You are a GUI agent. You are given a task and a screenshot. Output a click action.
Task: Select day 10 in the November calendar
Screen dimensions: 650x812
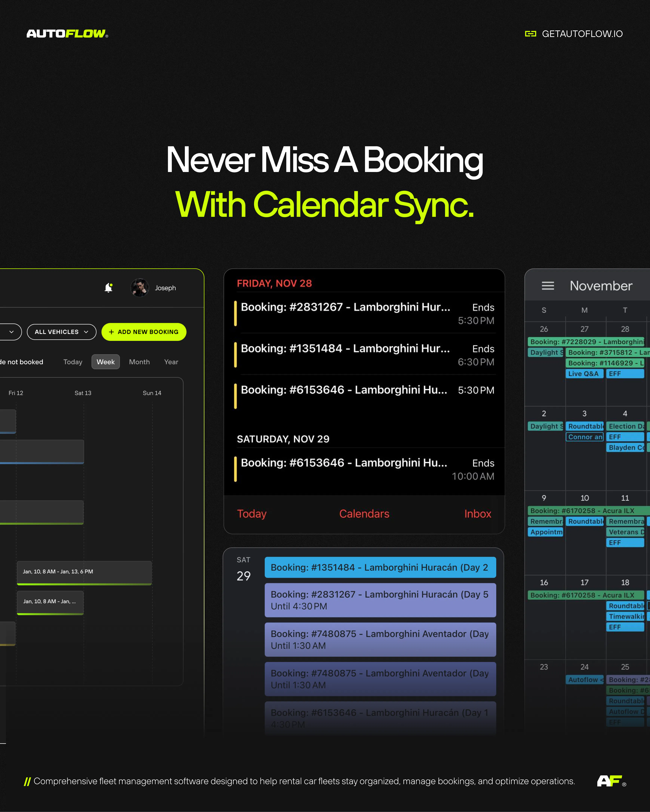click(x=584, y=498)
